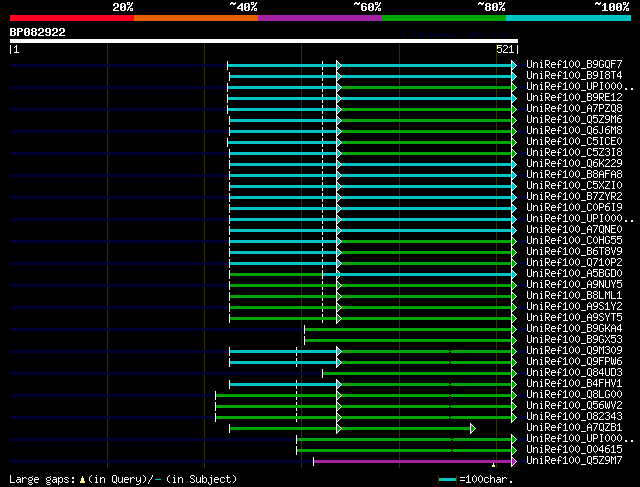Click the cyan 100char scale legend bar

coord(447,480)
